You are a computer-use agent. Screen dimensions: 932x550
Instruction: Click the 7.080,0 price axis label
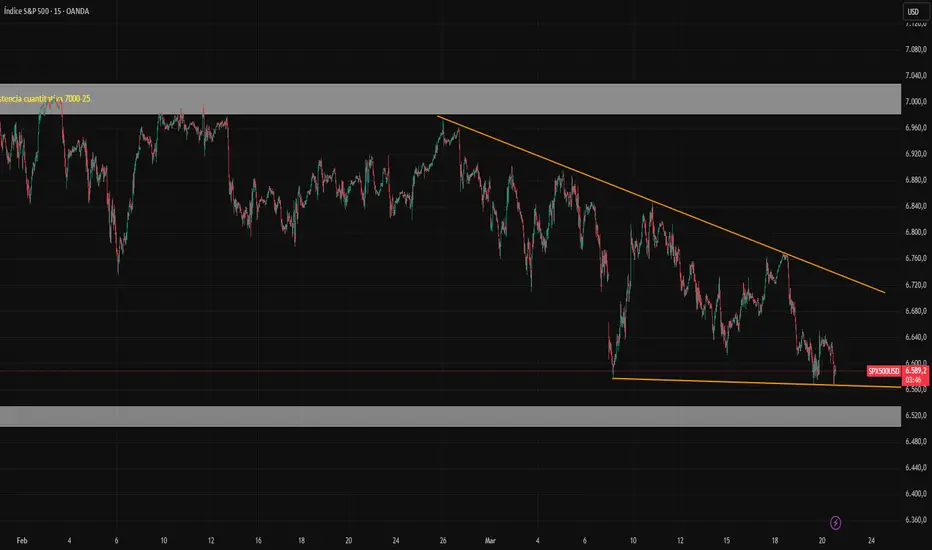point(915,49)
